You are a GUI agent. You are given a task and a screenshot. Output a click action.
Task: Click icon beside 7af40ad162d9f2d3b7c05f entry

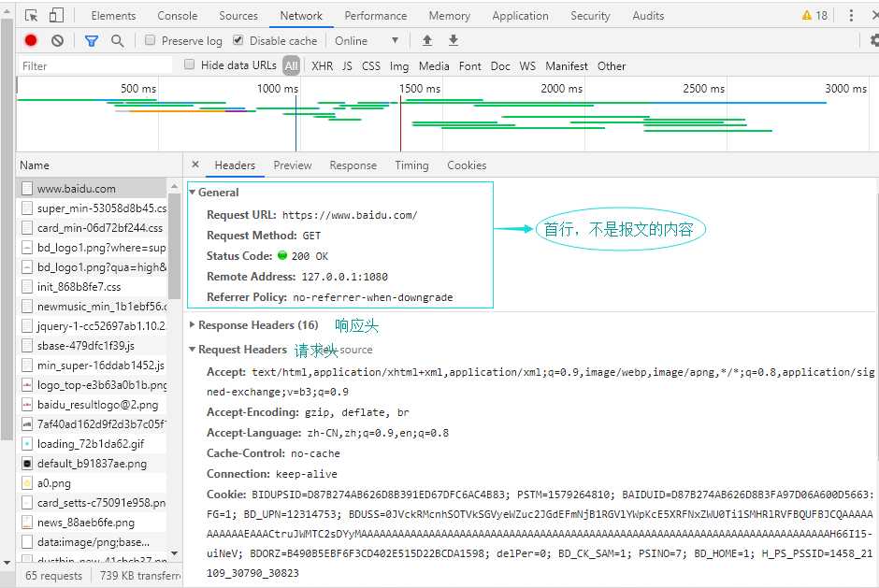(x=27, y=423)
